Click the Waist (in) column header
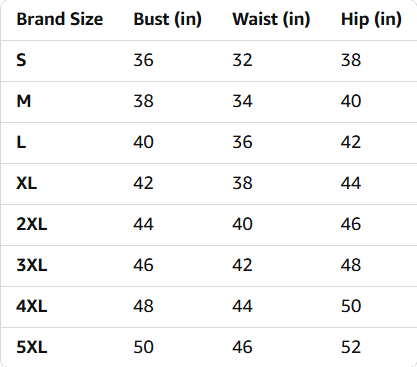This screenshot has height=367, width=417. (x=271, y=19)
